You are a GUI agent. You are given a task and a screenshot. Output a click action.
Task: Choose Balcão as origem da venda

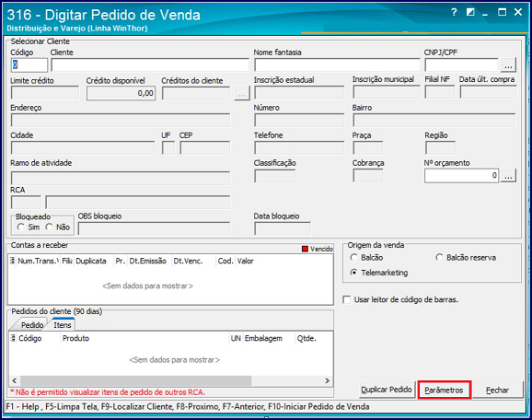[x=353, y=257]
